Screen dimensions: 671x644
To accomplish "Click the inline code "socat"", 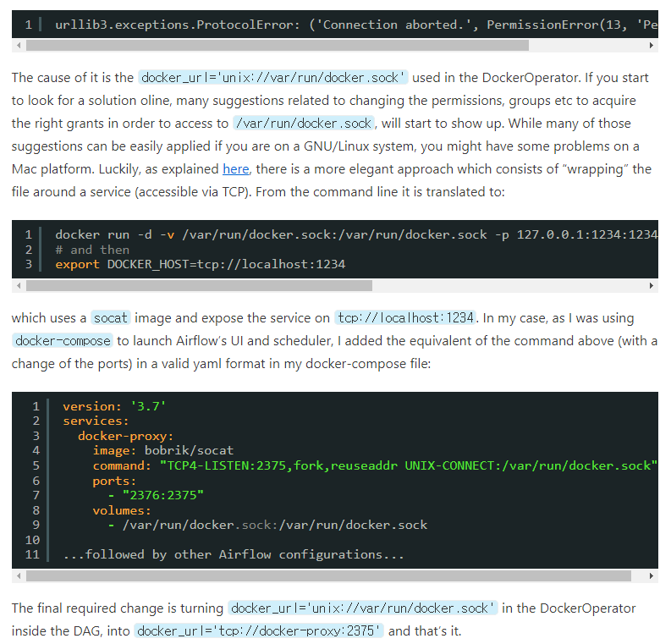I will point(111,318).
